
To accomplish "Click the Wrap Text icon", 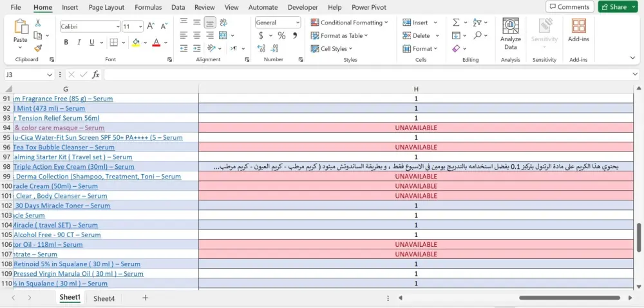I will 223,22.
